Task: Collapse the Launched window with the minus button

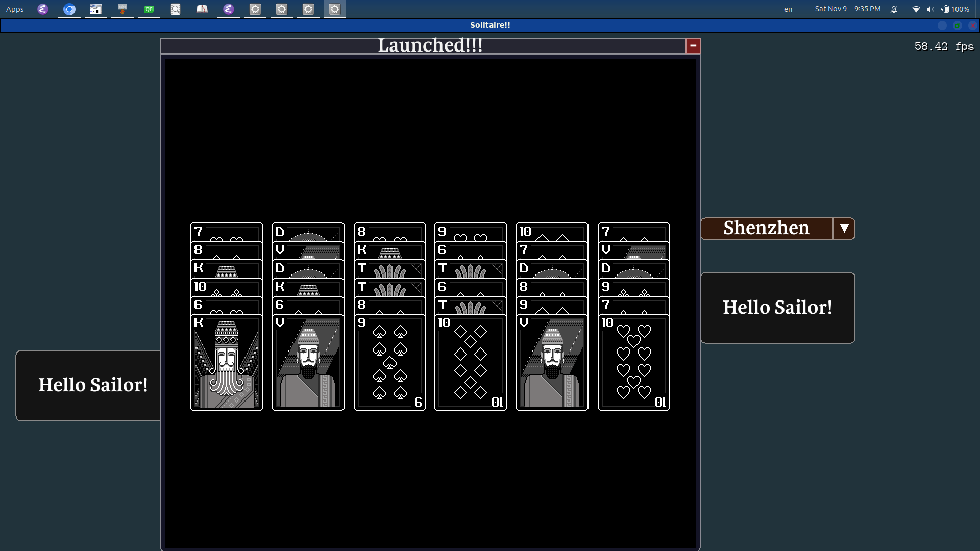Action: [x=693, y=46]
